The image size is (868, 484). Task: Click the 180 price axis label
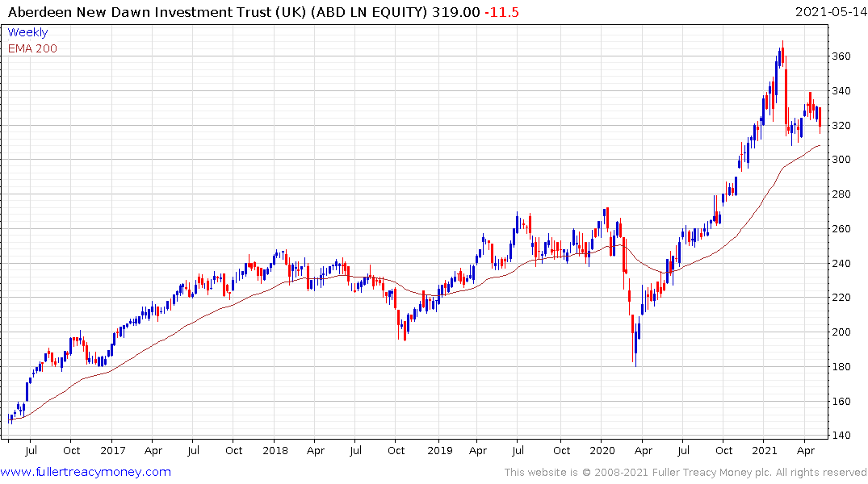point(841,367)
